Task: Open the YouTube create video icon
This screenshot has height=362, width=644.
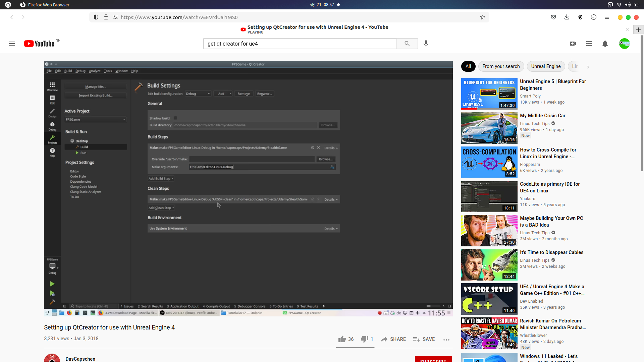Action: [x=573, y=44]
